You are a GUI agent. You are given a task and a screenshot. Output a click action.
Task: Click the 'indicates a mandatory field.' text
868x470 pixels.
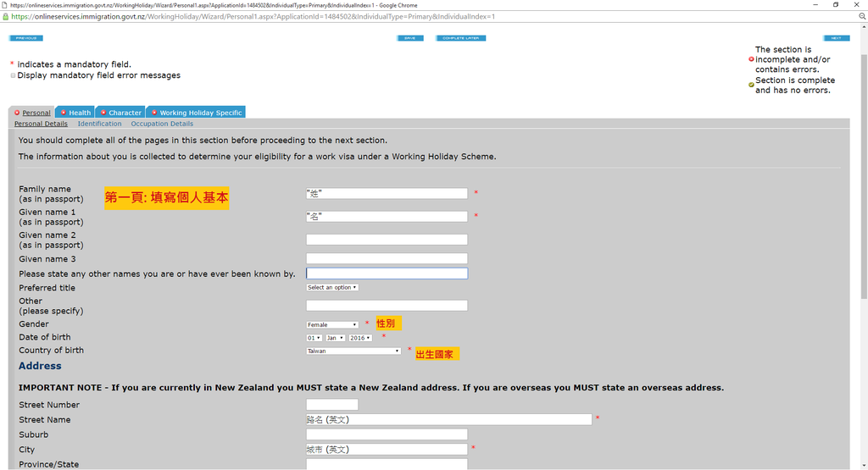[x=75, y=64]
